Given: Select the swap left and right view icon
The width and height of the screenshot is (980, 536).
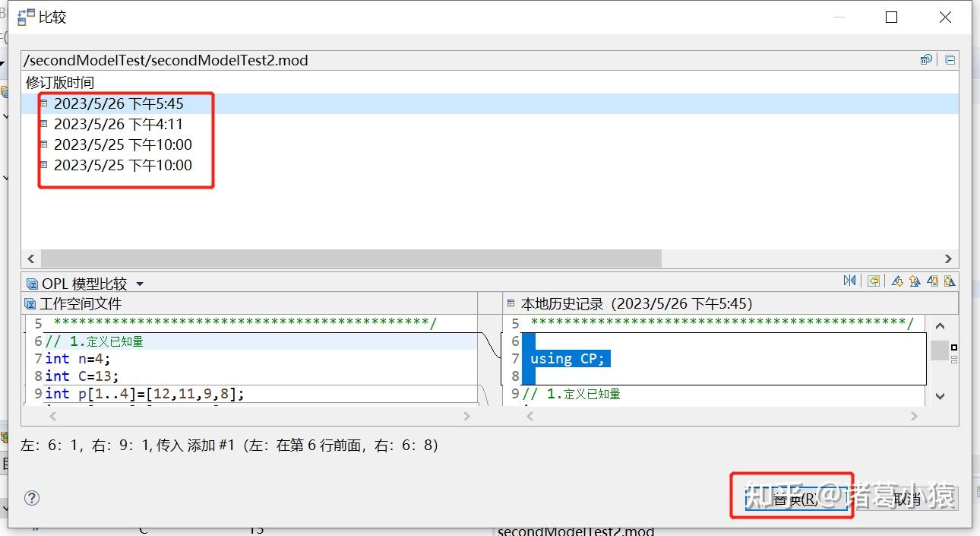Looking at the screenshot, I should (x=850, y=281).
